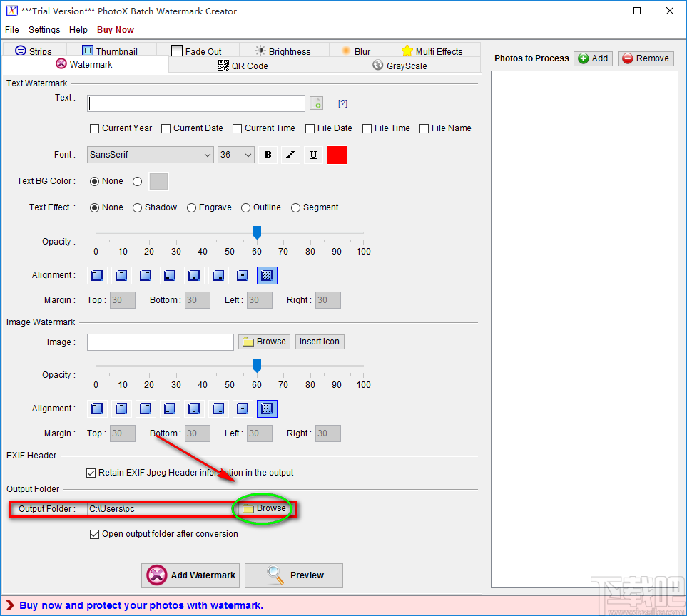This screenshot has height=616, width=687.
Task: Open the Multi Effects tab
Action: click(x=432, y=51)
